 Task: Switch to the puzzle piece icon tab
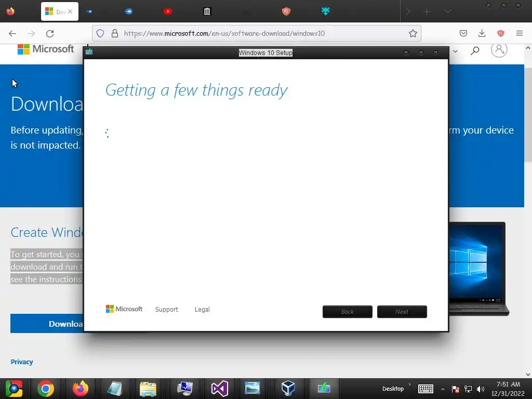coord(325,11)
